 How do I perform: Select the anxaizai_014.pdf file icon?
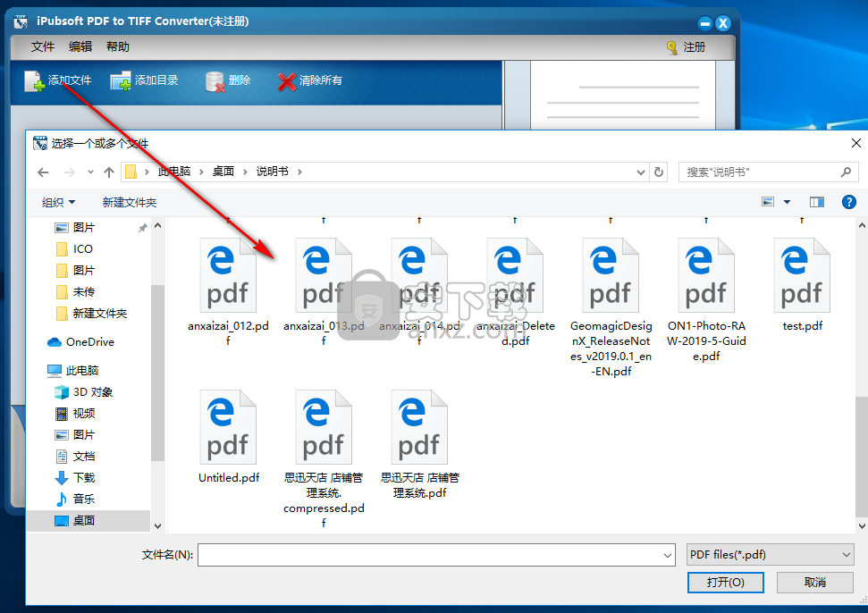419,275
